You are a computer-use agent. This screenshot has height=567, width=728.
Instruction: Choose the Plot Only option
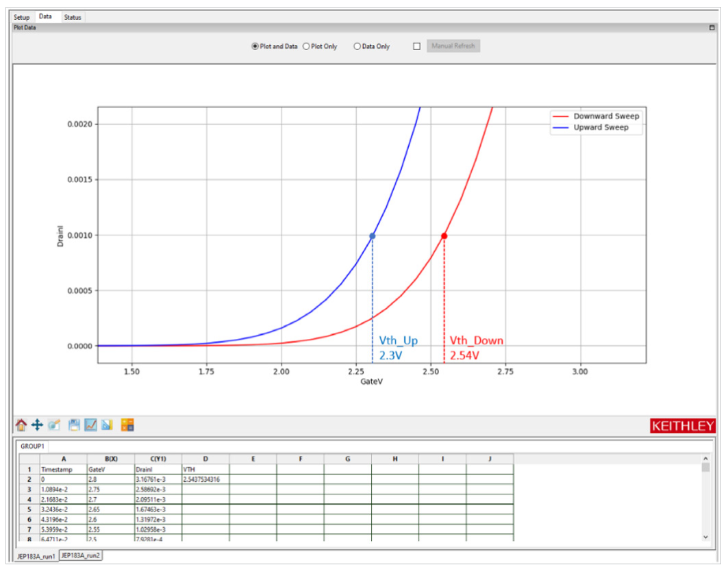306,47
